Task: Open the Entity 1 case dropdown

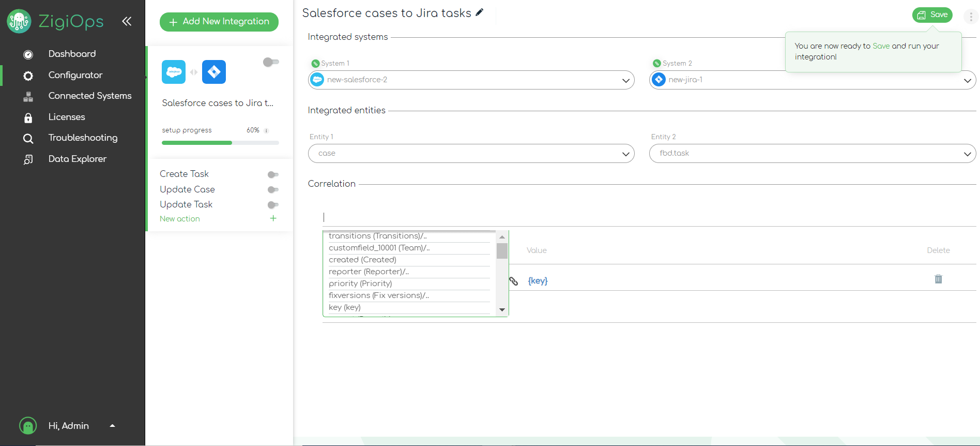Action: [x=471, y=154]
